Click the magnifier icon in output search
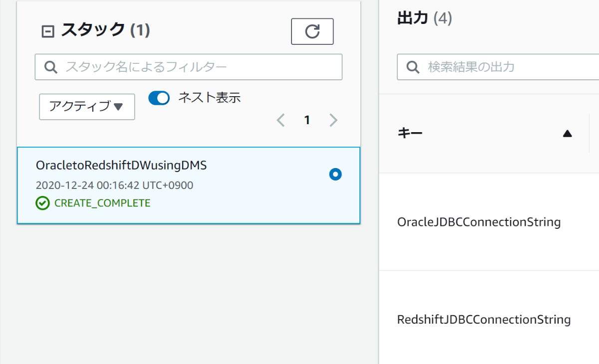 (x=413, y=67)
